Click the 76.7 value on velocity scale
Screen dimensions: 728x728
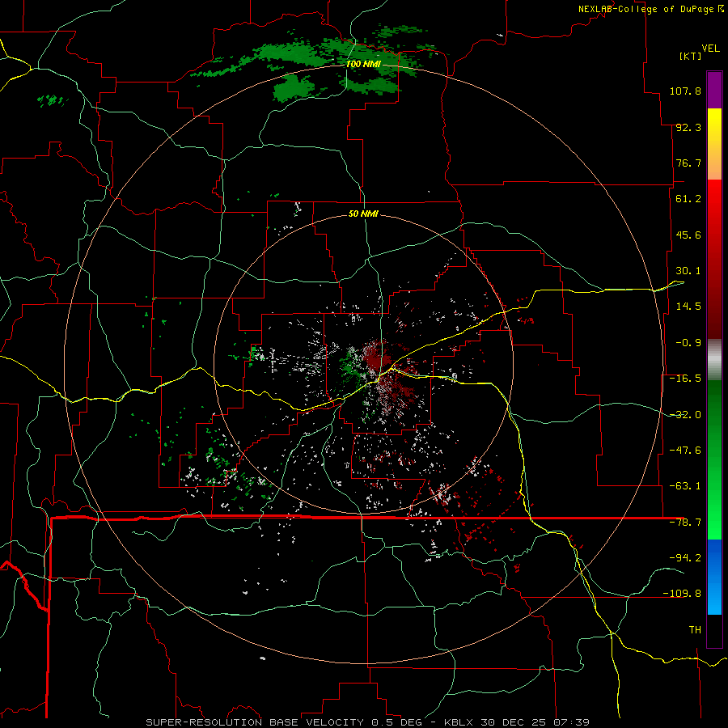tap(688, 163)
